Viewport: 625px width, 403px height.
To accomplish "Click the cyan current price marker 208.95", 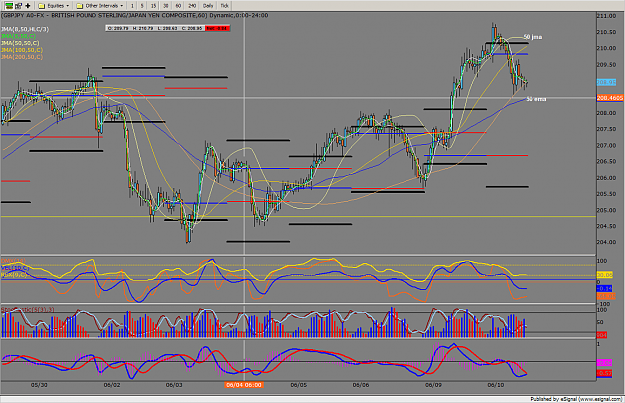I will pos(606,82).
